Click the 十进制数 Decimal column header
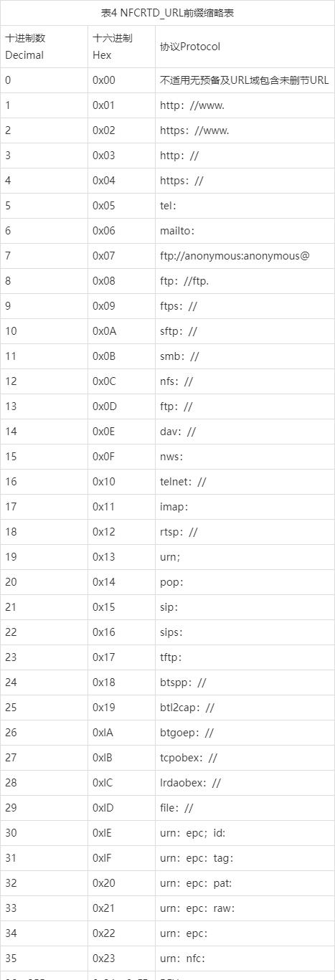 pos(44,46)
